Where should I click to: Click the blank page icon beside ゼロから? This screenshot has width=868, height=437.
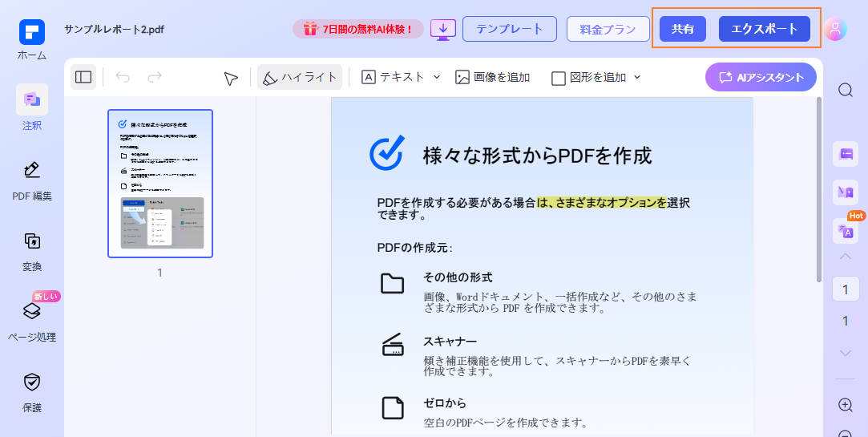coord(393,408)
